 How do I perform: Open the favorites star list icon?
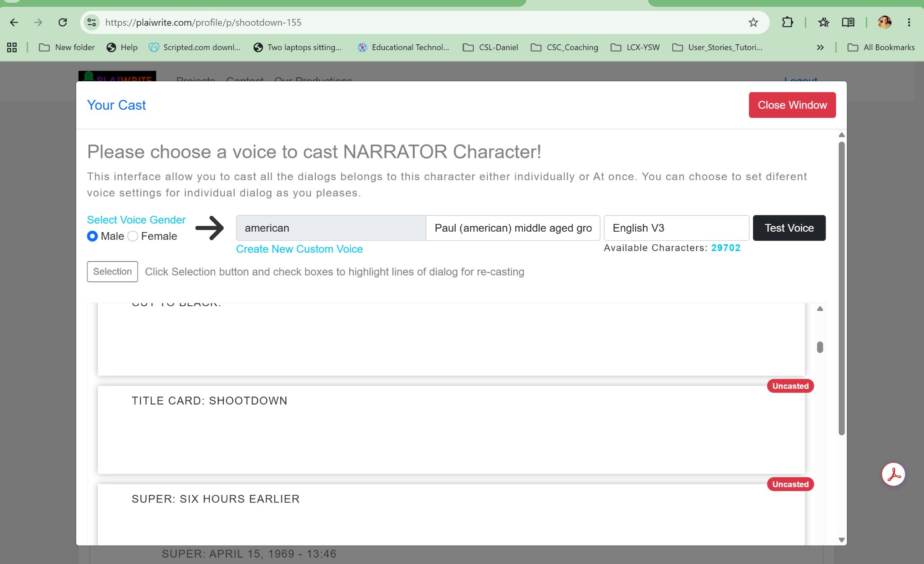click(823, 22)
